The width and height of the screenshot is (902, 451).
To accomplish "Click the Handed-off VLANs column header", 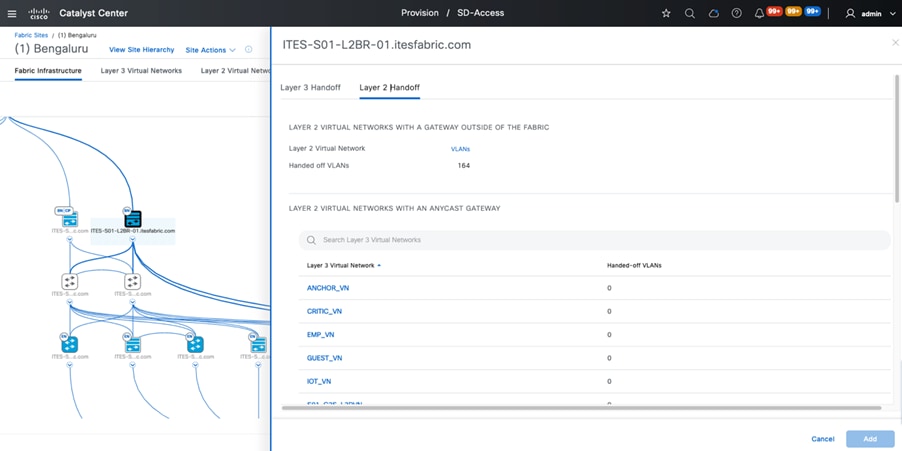I will tap(634, 266).
